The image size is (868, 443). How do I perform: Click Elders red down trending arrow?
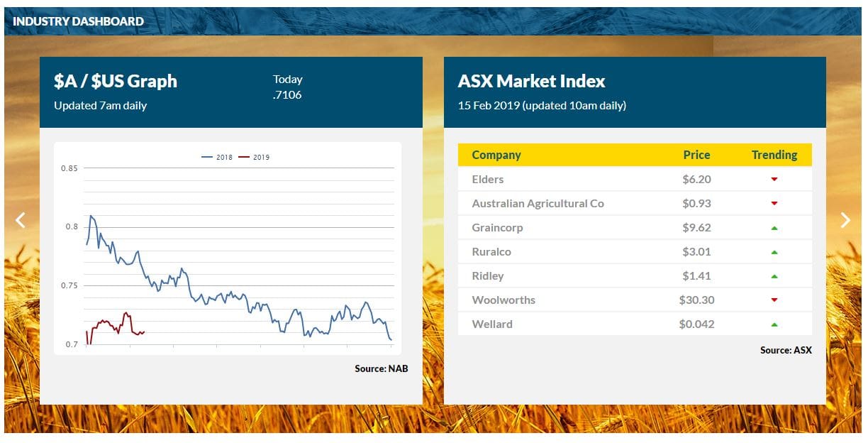[774, 180]
